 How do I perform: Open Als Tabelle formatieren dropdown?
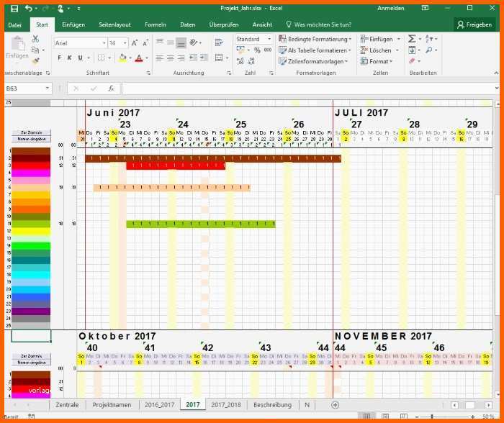[315, 50]
